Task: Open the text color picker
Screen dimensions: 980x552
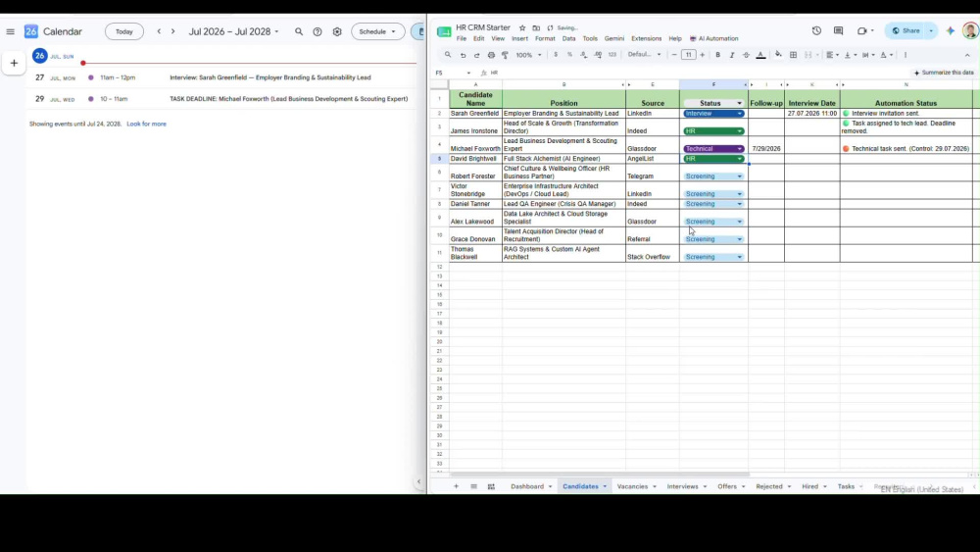Action: click(x=760, y=55)
